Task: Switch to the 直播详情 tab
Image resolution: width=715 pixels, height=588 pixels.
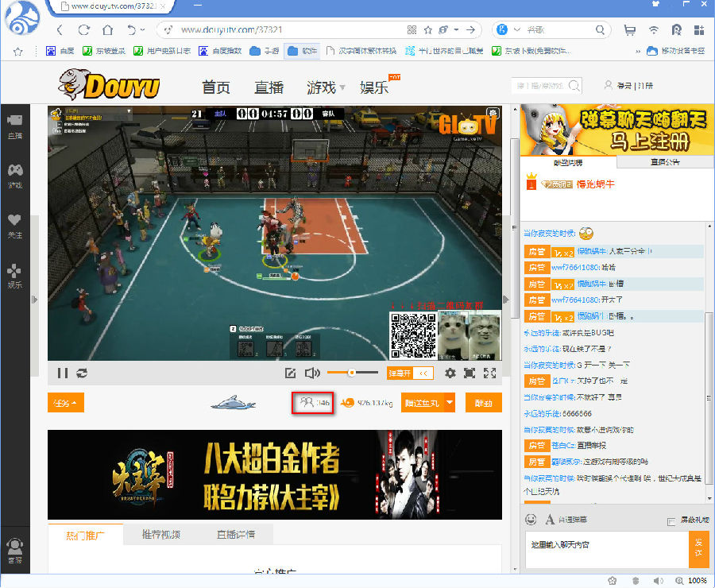Action: tap(236, 535)
